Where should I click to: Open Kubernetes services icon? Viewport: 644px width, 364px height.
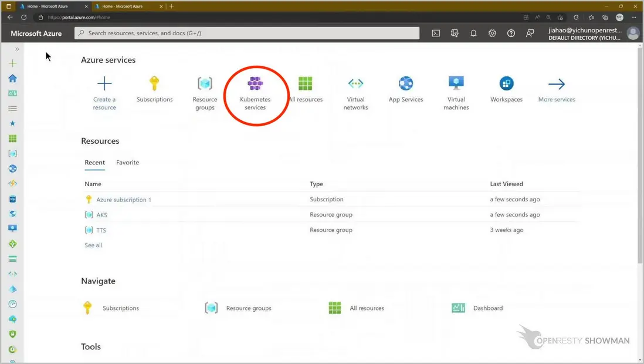(255, 84)
